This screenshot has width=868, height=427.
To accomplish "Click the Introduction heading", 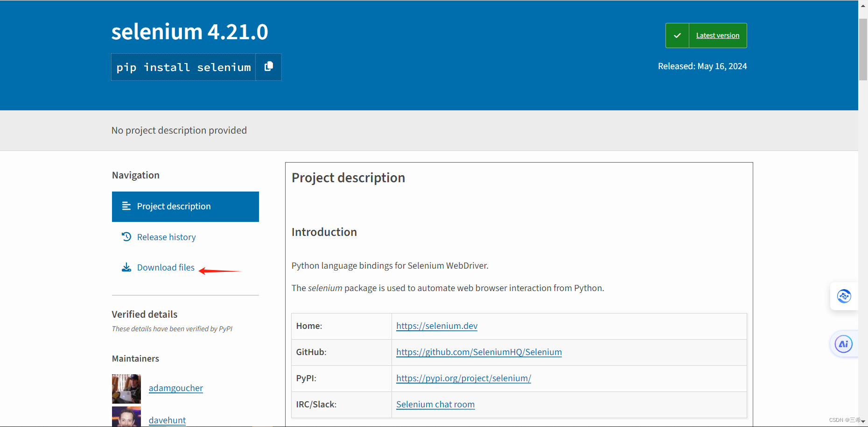I will tap(324, 232).
